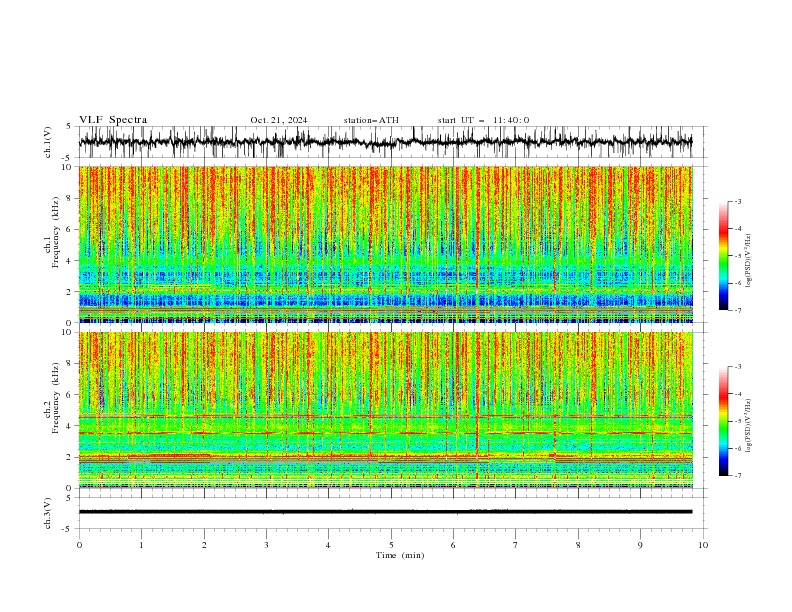Click time axis tick label "7"
792x612 pixels.
coord(516,545)
